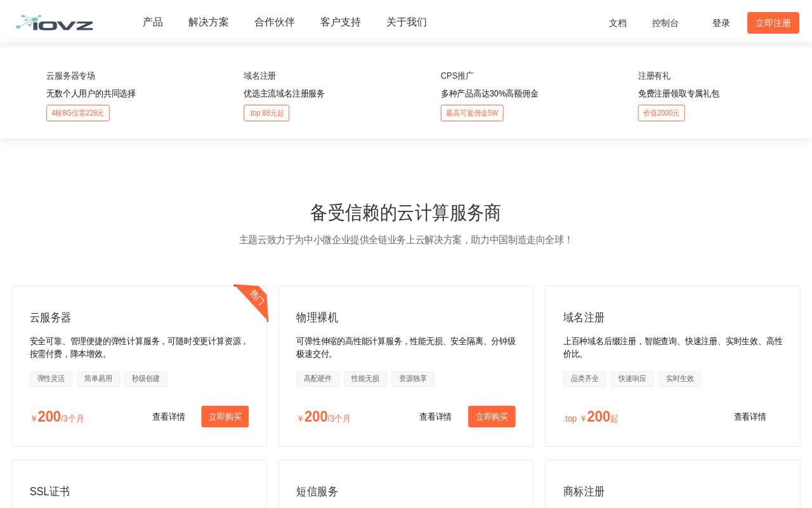Open the 解决方案 menu
Viewport: 812px width, 508px height.
click(x=209, y=22)
